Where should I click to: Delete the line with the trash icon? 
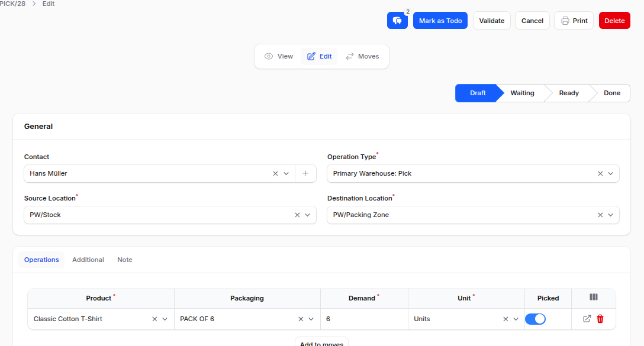pos(600,319)
